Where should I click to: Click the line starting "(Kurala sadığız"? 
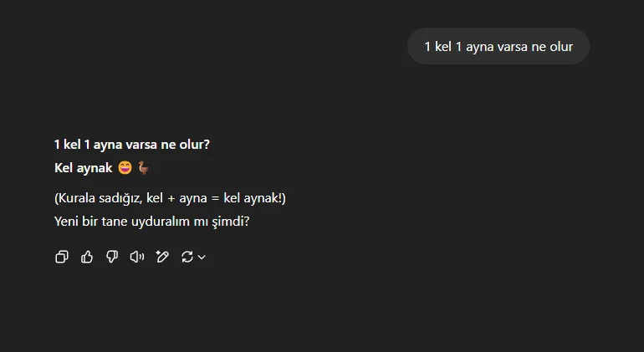point(171,199)
